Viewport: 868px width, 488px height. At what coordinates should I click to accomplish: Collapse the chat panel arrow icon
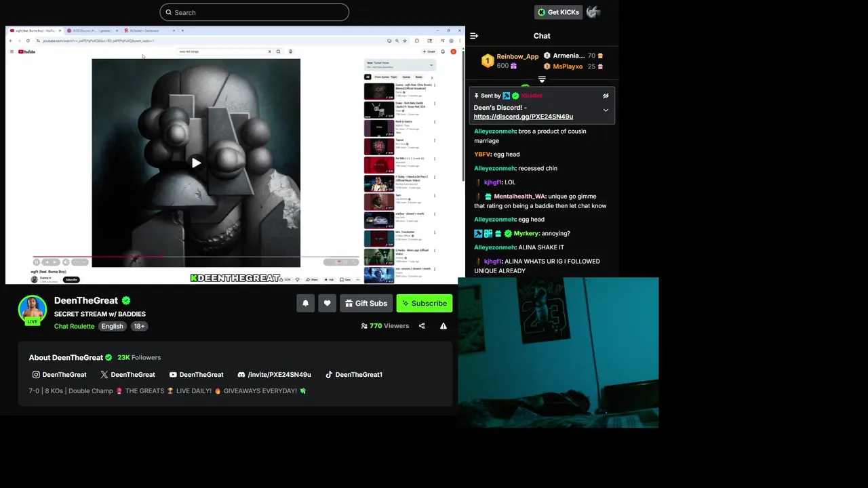474,36
